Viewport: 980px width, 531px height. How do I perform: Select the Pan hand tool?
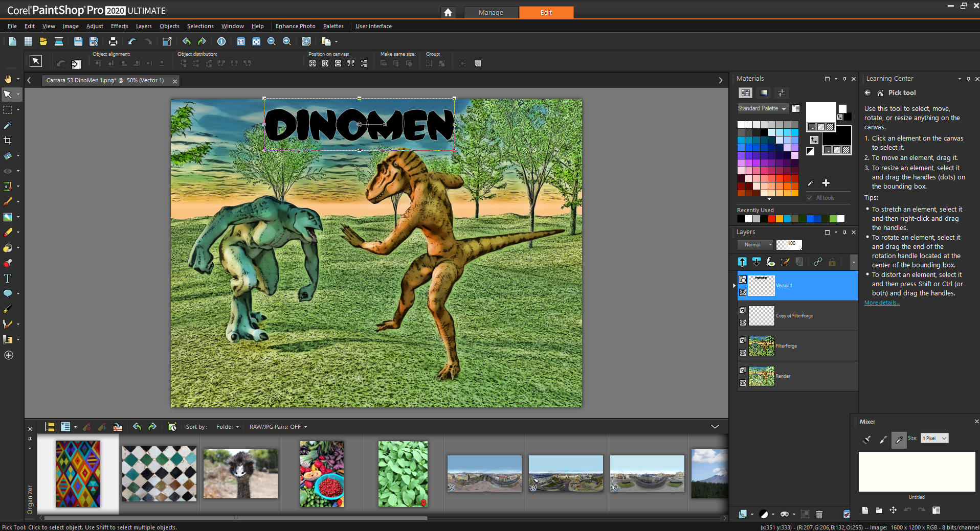[x=8, y=79]
